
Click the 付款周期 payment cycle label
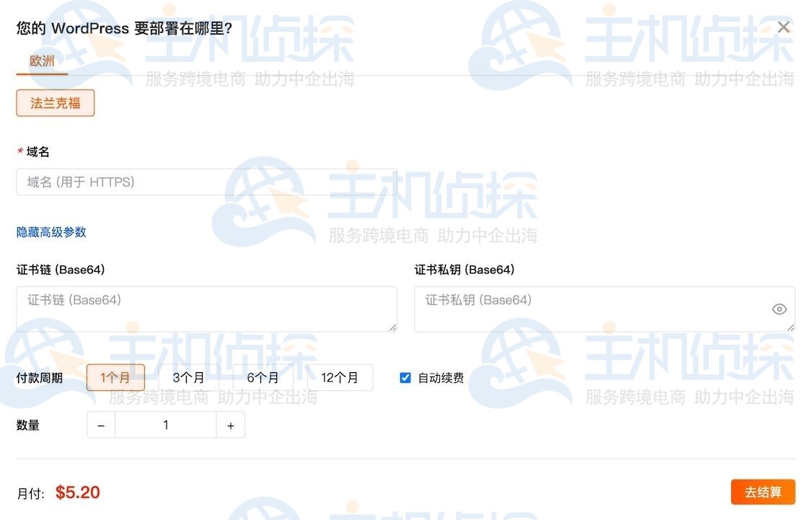pos(40,376)
